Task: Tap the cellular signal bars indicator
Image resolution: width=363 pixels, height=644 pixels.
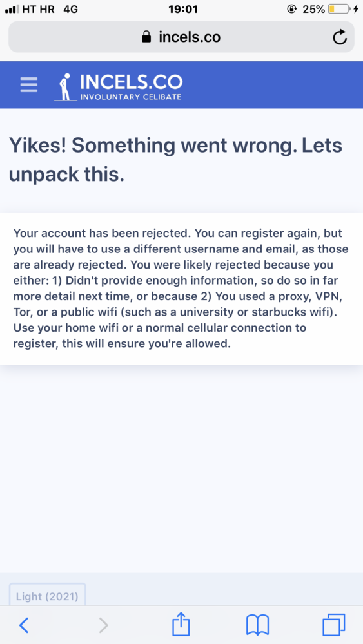Action: click(x=12, y=10)
